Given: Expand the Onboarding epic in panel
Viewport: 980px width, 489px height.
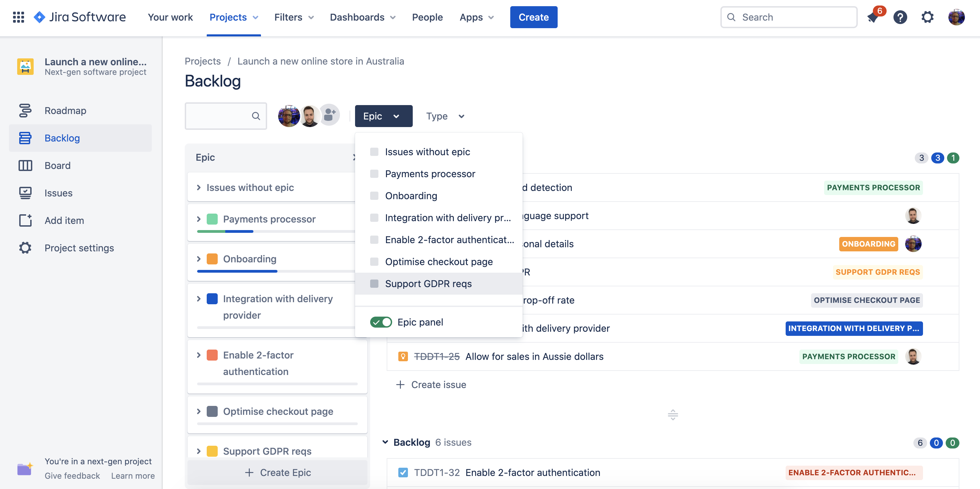Looking at the screenshot, I should [x=198, y=259].
